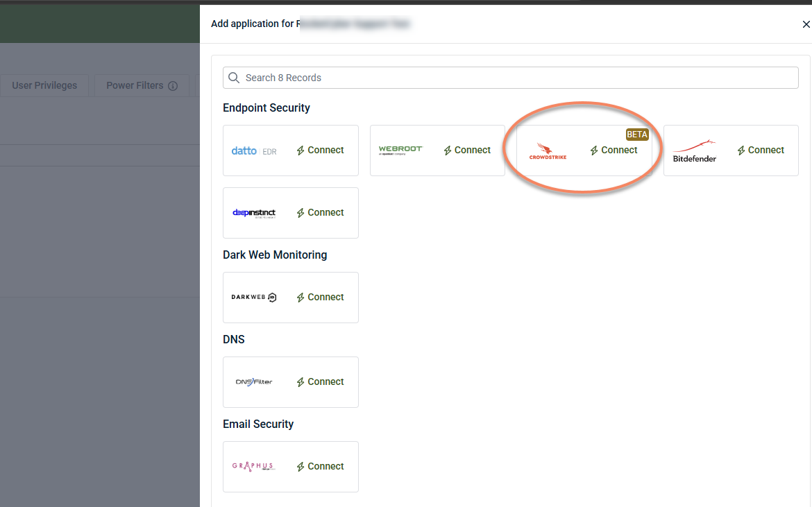Connect the Webroot application
The height and width of the screenshot is (507, 812).
pyautogui.click(x=466, y=150)
